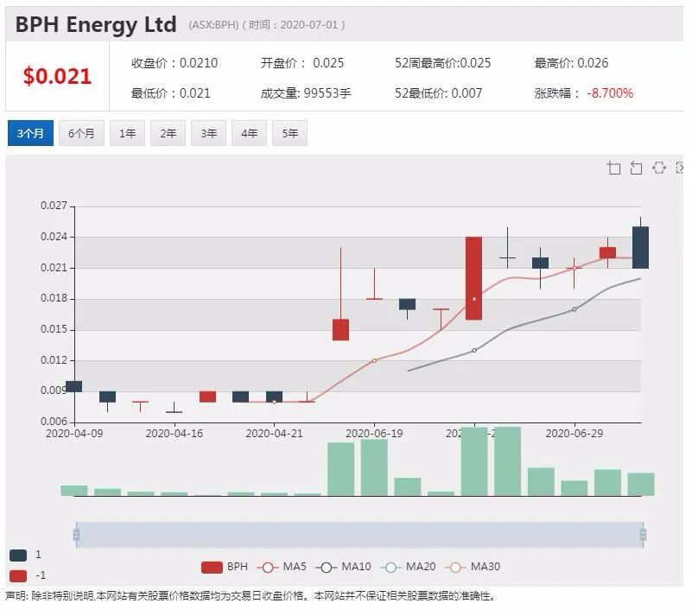This screenshot has width=692, height=616.
Task: Select the 3个月 time range tab
Action: pyautogui.click(x=30, y=133)
